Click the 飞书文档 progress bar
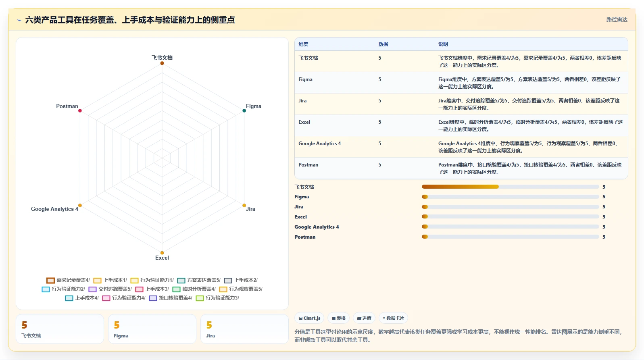644x360 pixels. click(510, 187)
